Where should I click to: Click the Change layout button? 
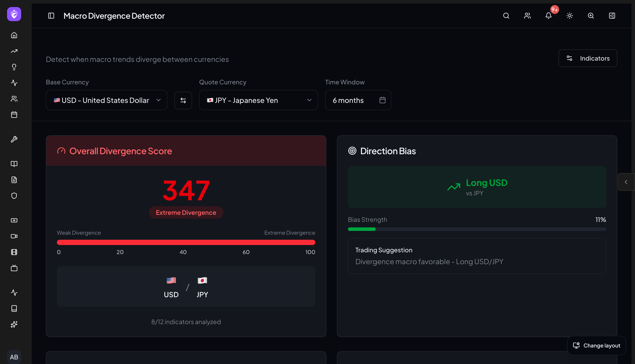tap(596, 345)
